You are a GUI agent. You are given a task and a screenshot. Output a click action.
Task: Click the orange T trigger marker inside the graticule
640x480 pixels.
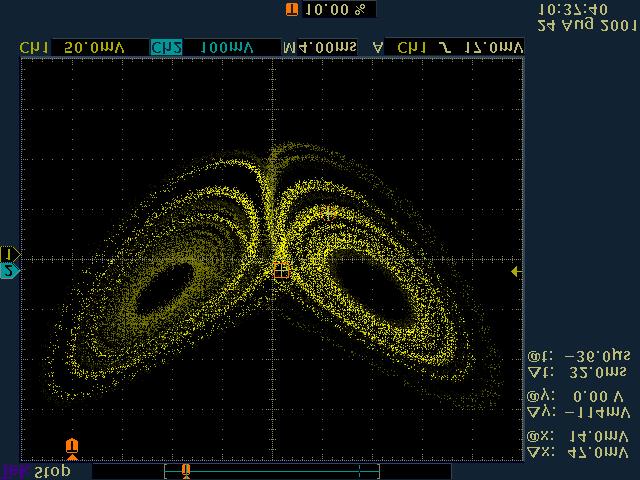pyautogui.click(x=72, y=449)
